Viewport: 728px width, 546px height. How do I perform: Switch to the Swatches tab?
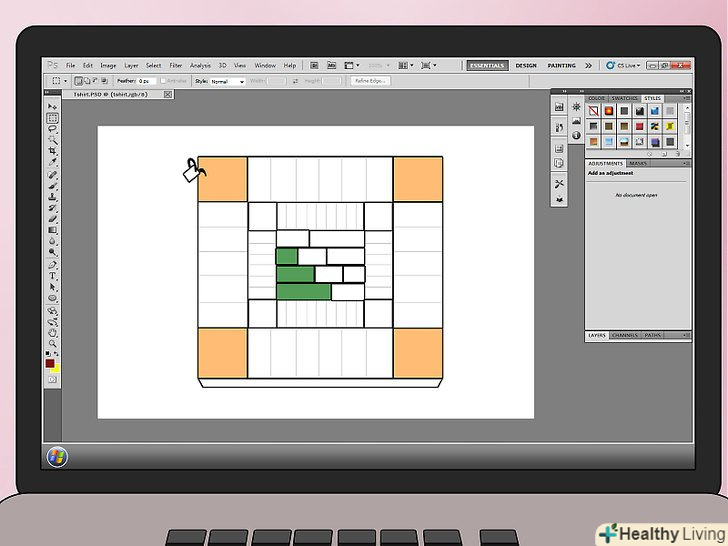[625, 98]
